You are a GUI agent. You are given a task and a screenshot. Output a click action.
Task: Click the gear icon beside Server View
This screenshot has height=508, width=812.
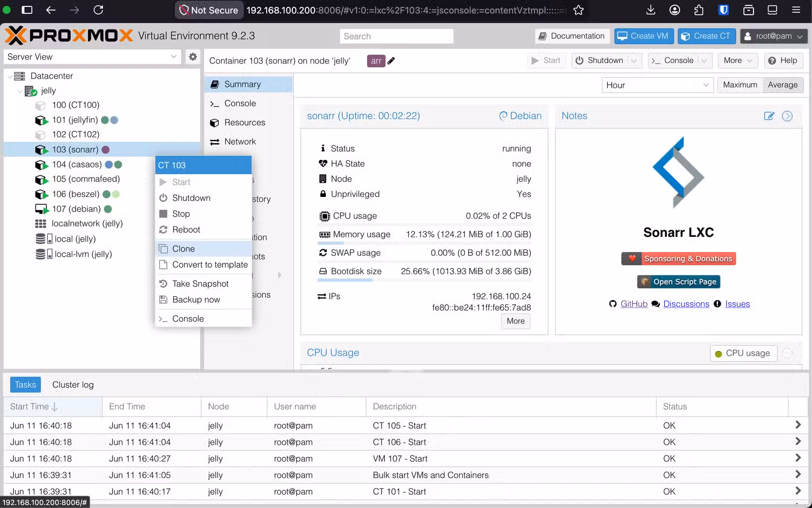(x=193, y=57)
